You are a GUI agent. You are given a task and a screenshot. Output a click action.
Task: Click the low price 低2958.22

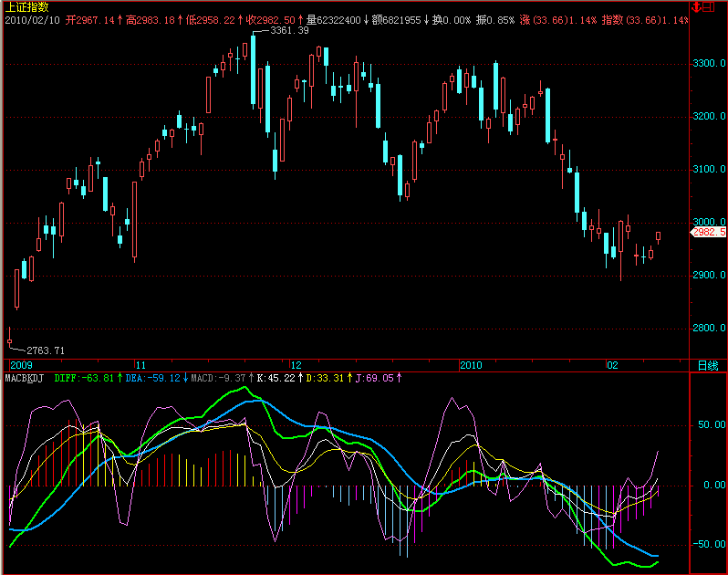pyautogui.click(x=211, y=20)
